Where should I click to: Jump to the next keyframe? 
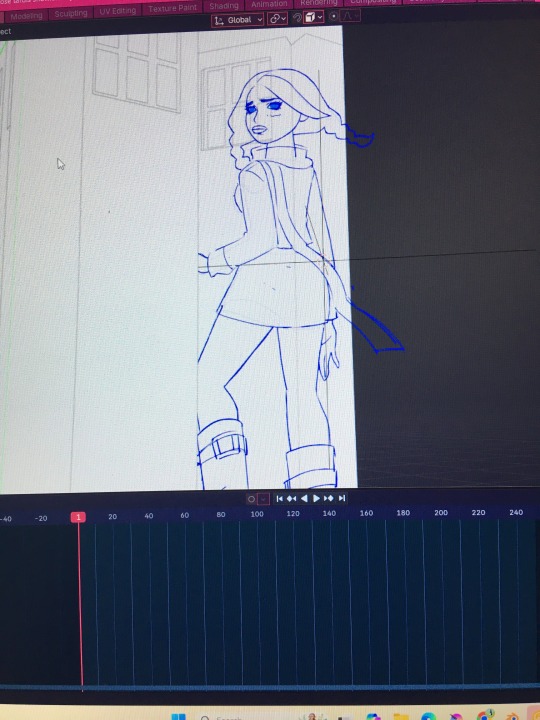pos(329,499)
